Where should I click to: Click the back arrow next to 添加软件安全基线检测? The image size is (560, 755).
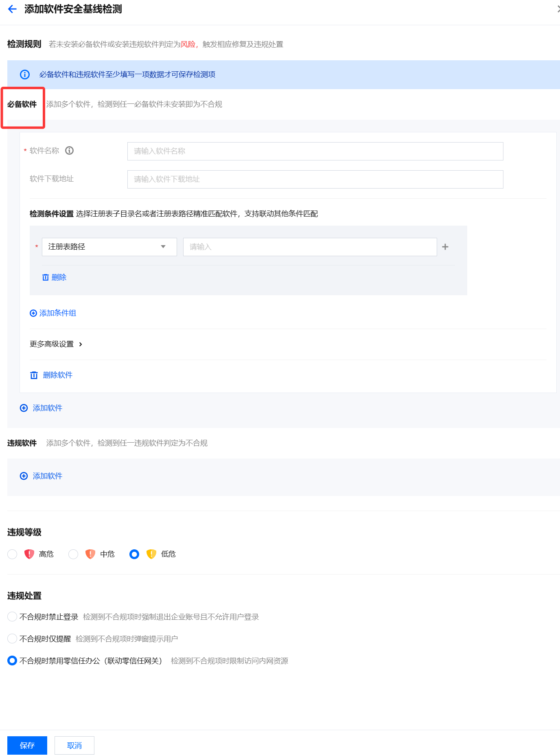(12, 9)
